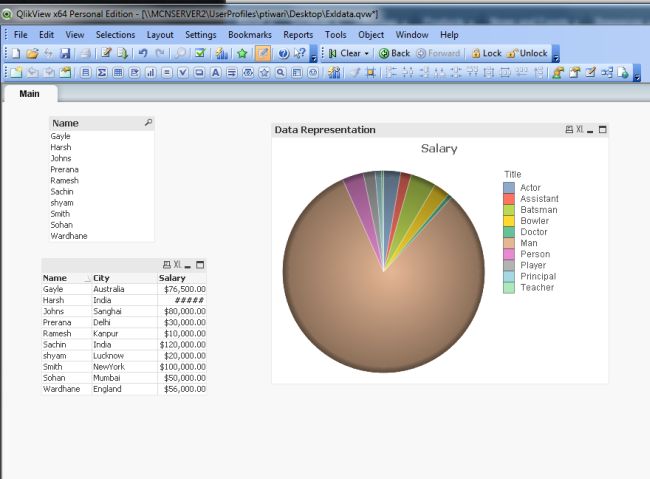The height and width of the screenshot is (479, 650).
Task: Lock the current selections
Action: [487, 53]
